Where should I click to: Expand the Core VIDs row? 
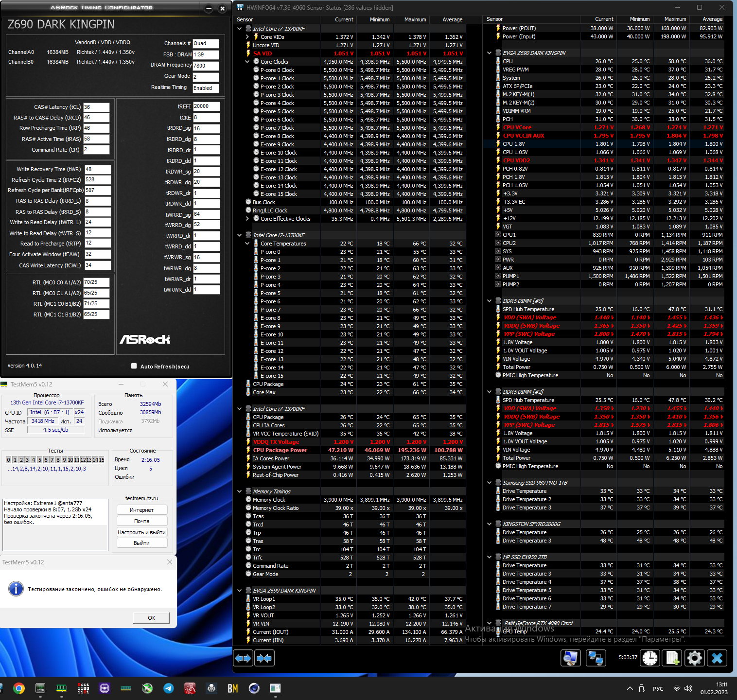[x=247, y=37]
